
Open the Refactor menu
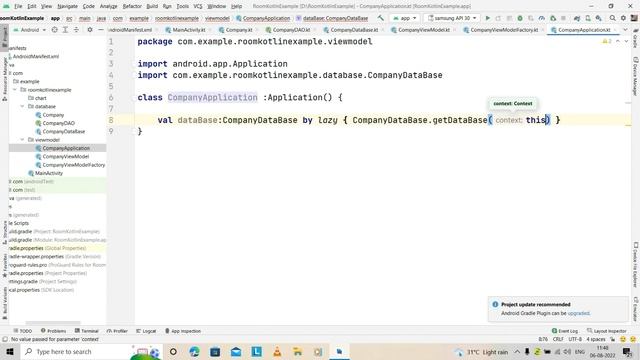point(132,6)
